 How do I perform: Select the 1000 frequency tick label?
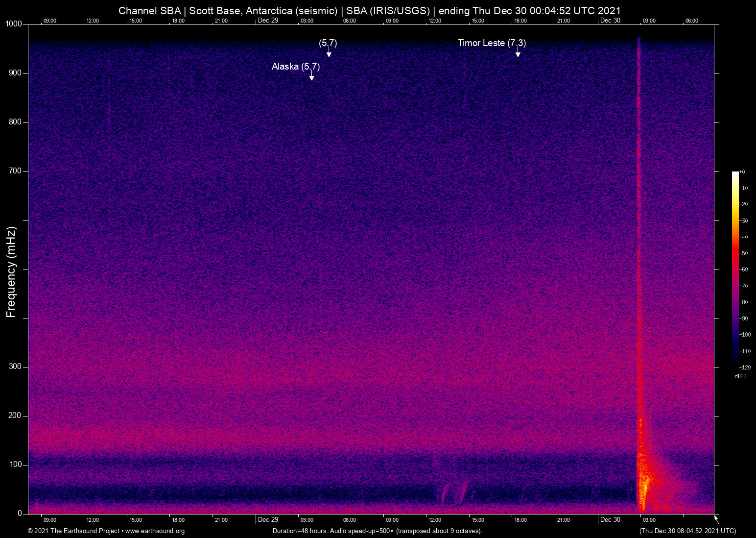(14, 23)
